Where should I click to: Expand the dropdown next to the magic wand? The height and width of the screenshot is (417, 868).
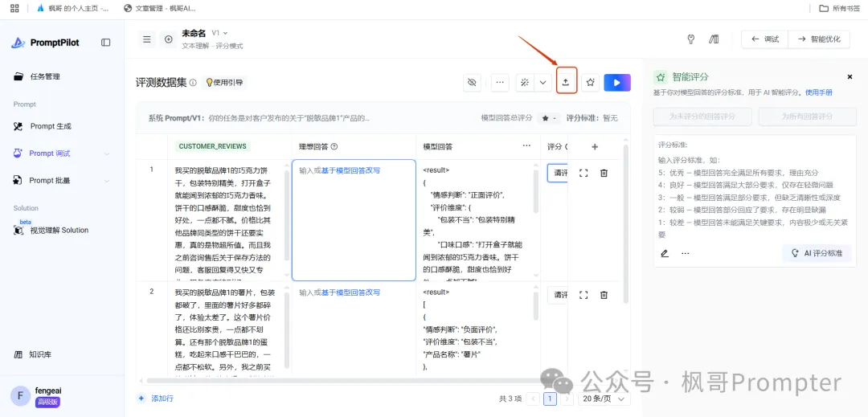point(543,83)
